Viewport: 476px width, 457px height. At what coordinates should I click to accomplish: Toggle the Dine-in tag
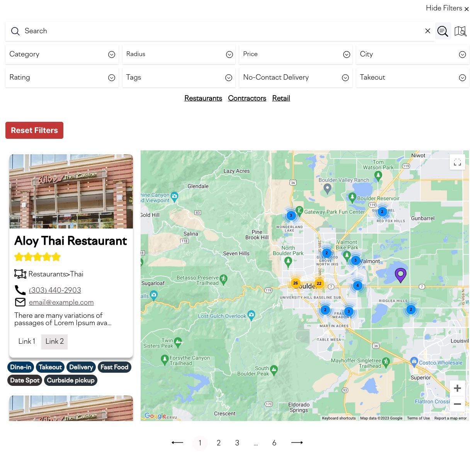21,367
